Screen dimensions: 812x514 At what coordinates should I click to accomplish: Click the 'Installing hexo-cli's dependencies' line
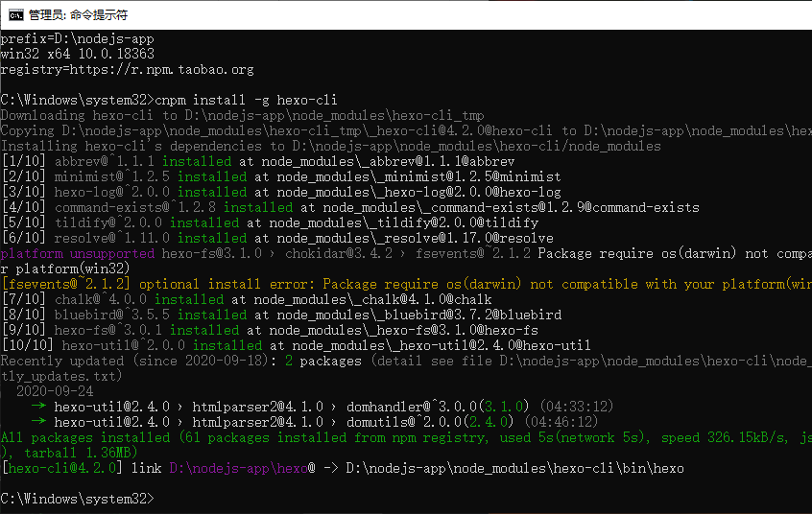330,147
